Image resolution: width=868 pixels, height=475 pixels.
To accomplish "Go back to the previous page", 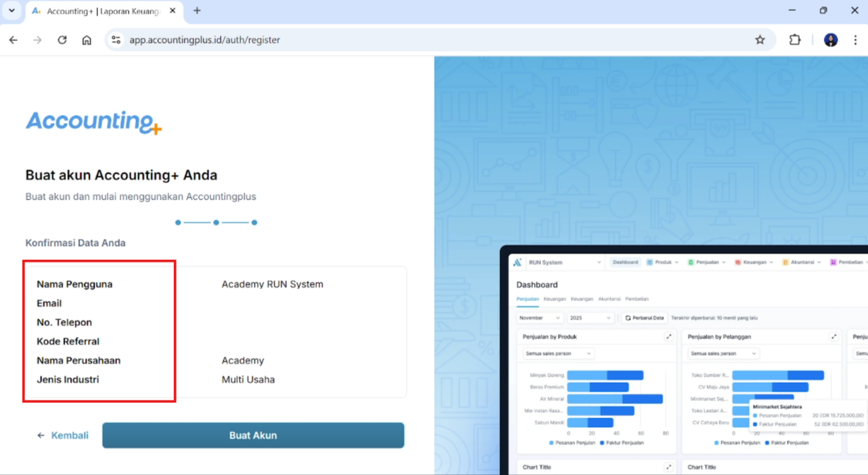I will pos(13,40).
